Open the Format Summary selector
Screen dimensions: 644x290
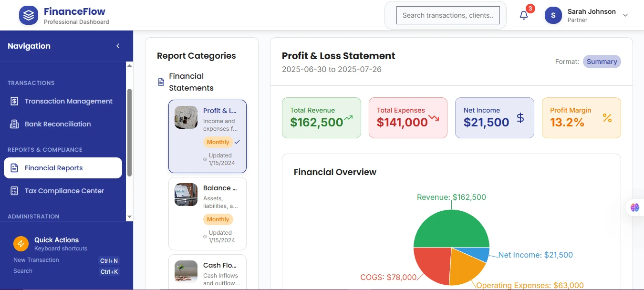pyautogui.click(x=602, y=61)
